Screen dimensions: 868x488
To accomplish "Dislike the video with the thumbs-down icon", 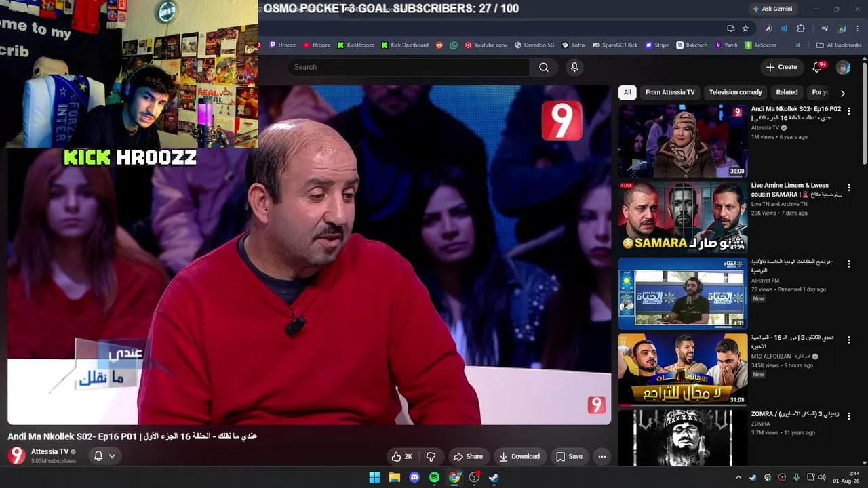I will coord(431,457).
